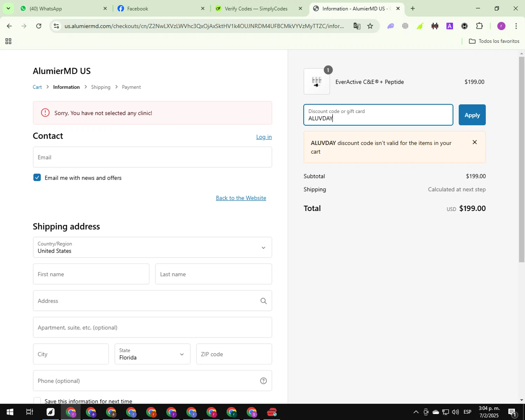Focus the City input field
Image resolution: width=525 pixels, height=420 pixels.
pos(71,354)
